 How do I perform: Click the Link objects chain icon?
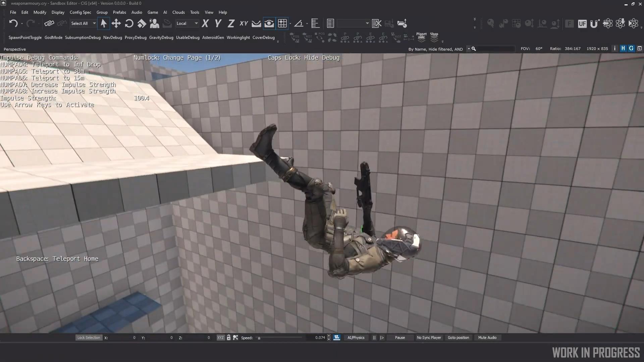[x=49, y=23]
